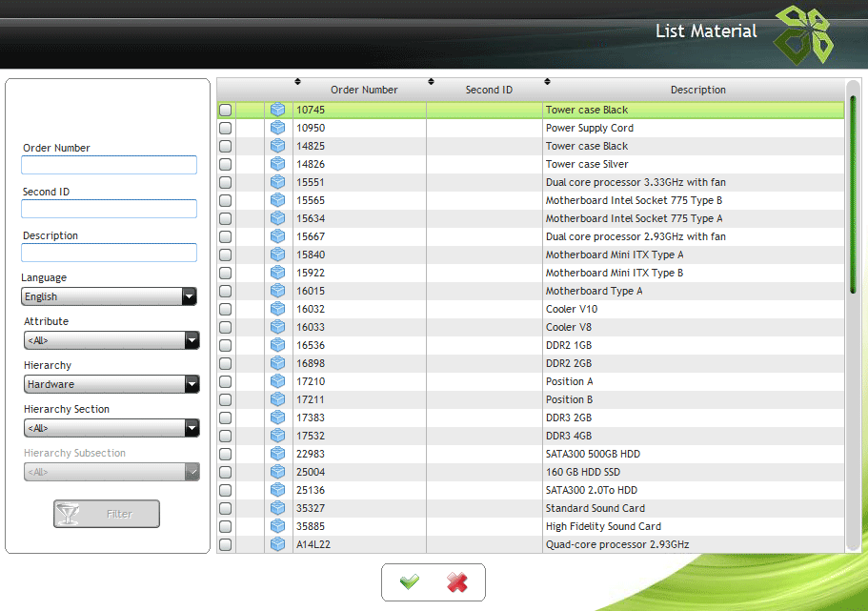Click the cube icon for order 10950
Screen dimensions: 868x611
point(277,128)
